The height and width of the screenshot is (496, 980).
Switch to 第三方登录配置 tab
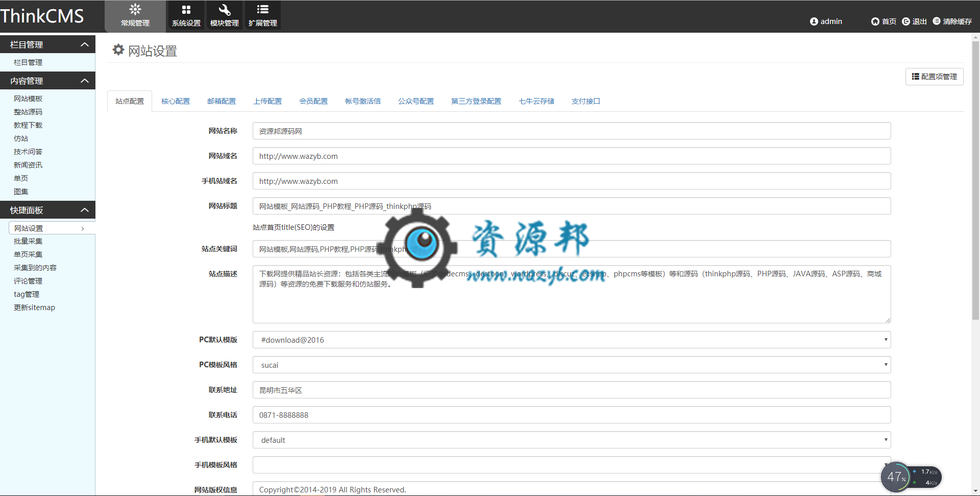click(x=476, y=101)
